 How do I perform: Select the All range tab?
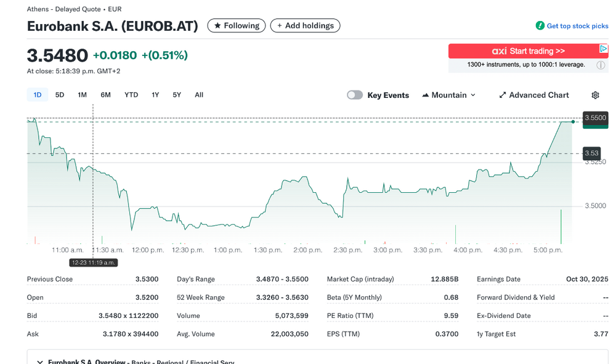199,95
